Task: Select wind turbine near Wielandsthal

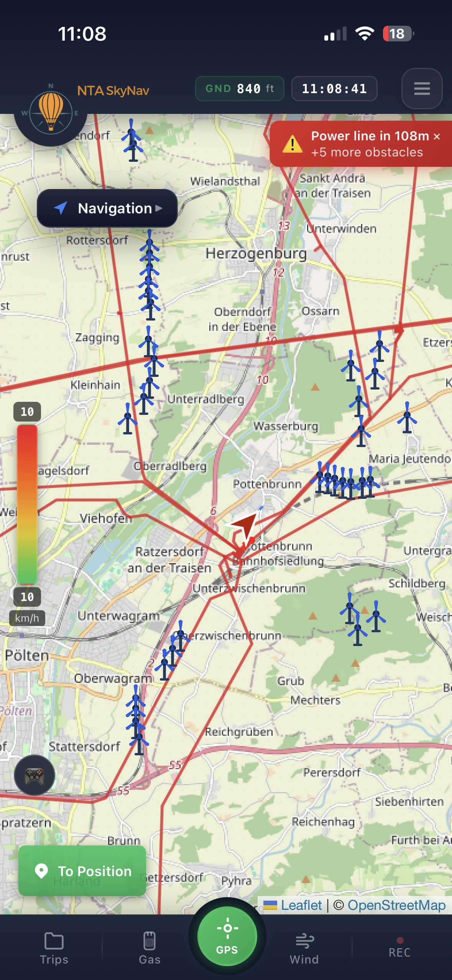Action: pyautogui.click(x=132, y=141)
